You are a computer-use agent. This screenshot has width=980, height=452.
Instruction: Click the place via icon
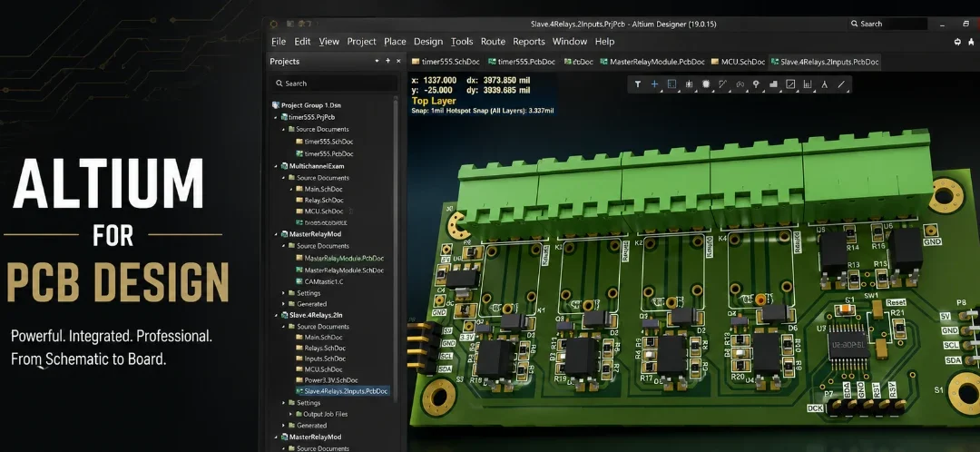pos(756,84)
